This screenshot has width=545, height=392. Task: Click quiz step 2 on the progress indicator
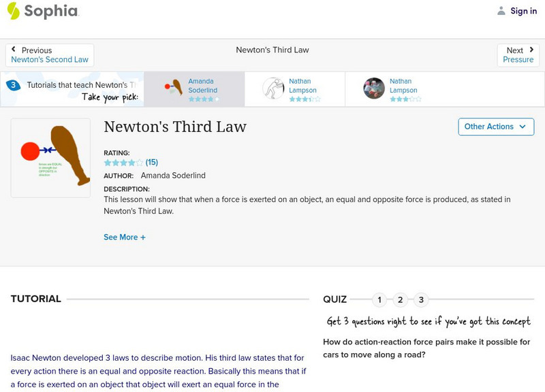pyautogui.click(x=399, y=299)
